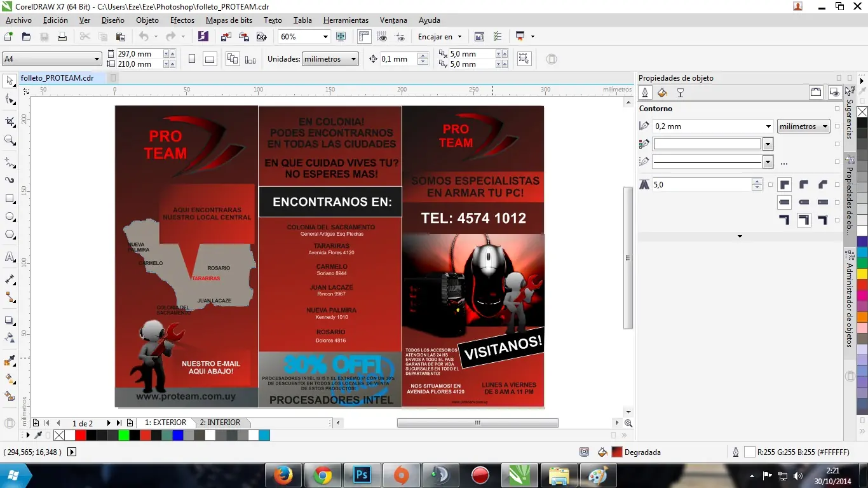Viewport: 868px width, 488px height.
Task: Select the Drop Shadow tool
Action: pos(10,320)
